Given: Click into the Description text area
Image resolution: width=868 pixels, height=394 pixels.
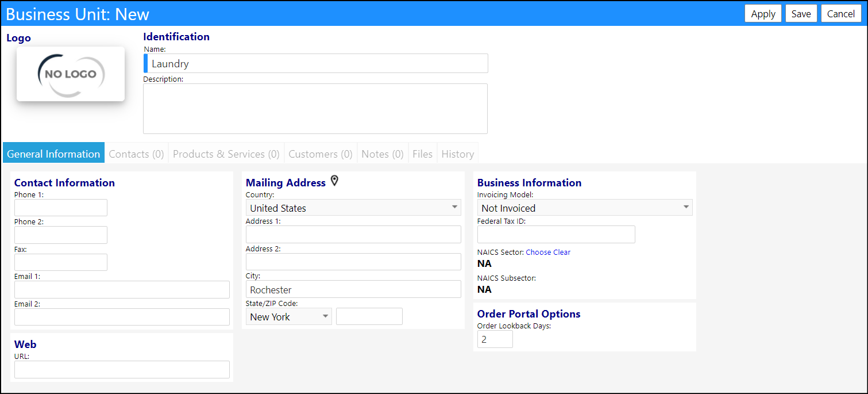Looking at the screenshot, I should coord(315,109).
